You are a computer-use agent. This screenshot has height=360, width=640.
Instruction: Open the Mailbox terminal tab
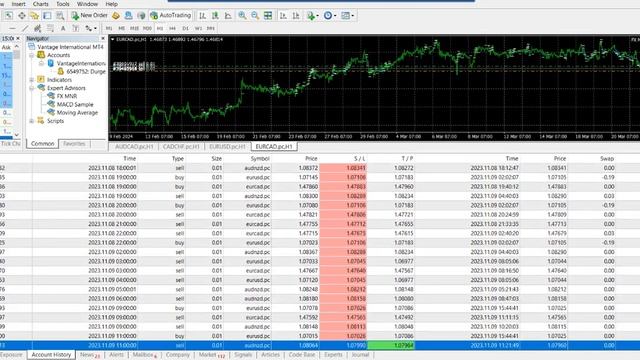point(144,355)
